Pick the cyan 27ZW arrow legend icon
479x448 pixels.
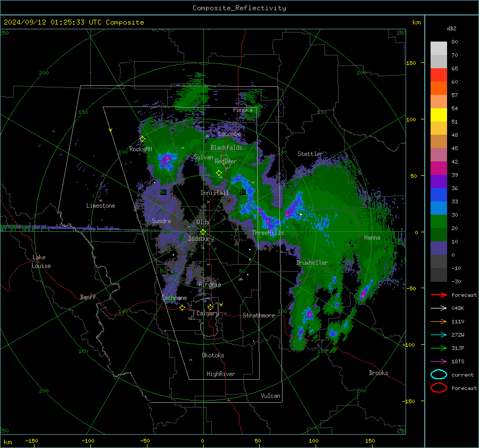click(439, 335)
